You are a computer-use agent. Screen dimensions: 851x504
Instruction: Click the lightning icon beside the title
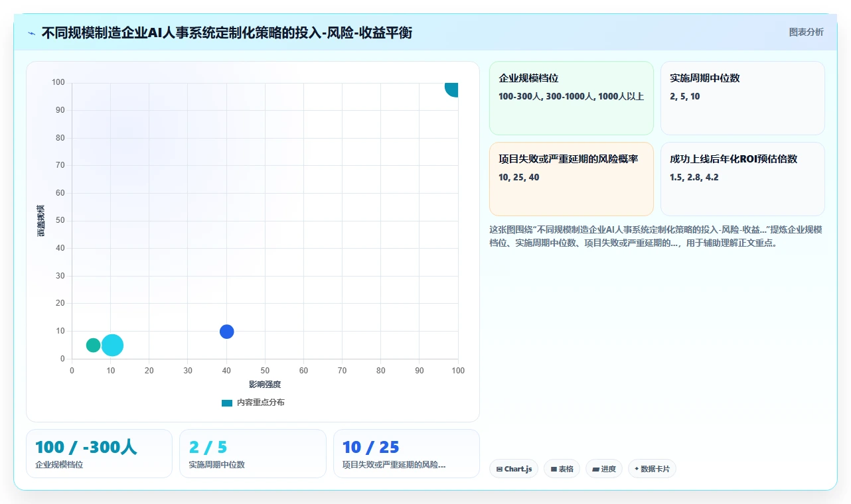31,32
